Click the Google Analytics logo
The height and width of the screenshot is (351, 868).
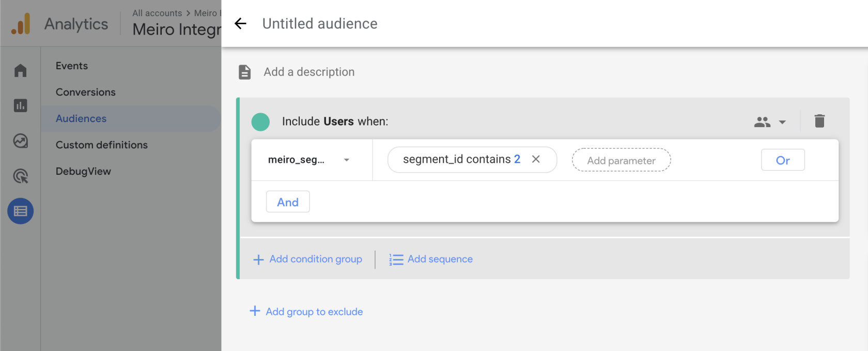pyautogui.click(x=21, y=24)
